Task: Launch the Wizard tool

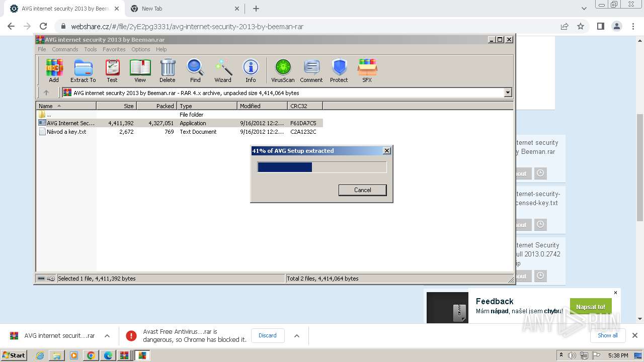Action: point(223,70)
